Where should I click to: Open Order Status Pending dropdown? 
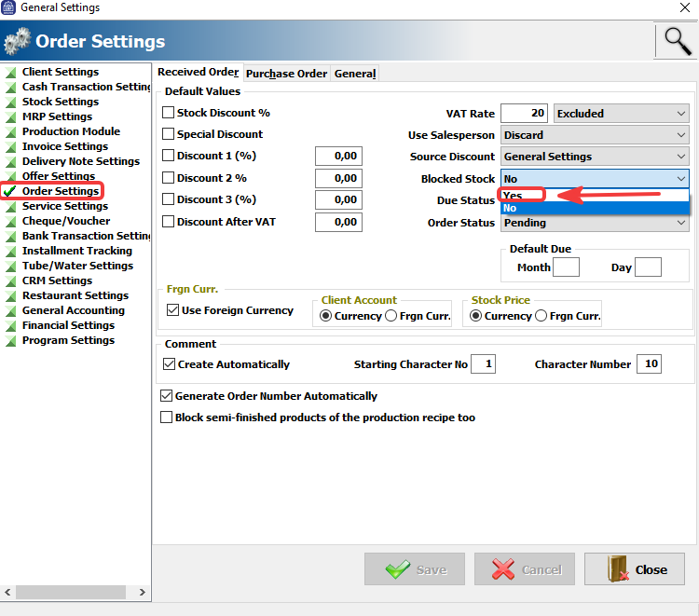(x=595, y=223)
